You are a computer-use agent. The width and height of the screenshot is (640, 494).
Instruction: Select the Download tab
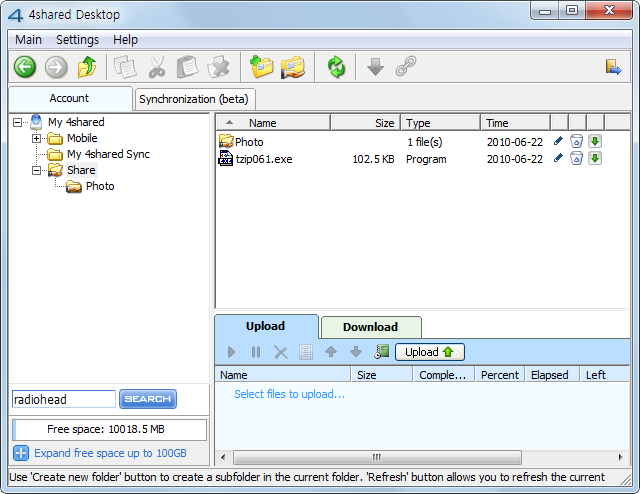371,327
